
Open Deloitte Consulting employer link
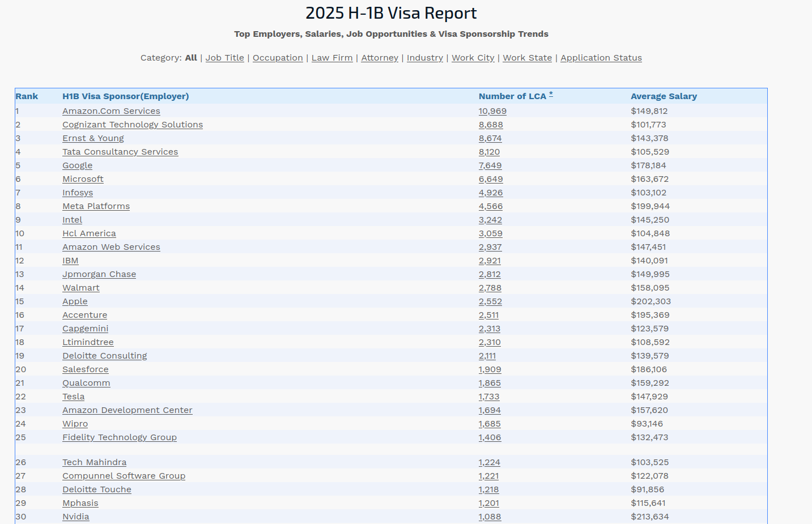pos(104,356)
